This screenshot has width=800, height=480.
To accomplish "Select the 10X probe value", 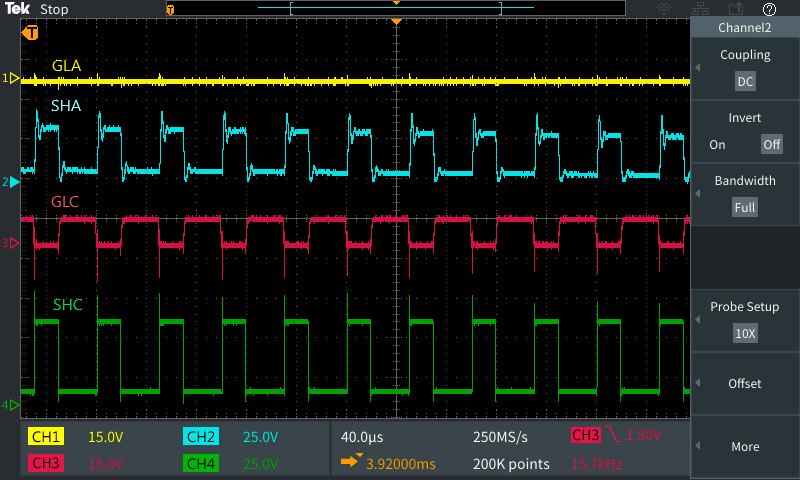I will click(x=745, y=334).
